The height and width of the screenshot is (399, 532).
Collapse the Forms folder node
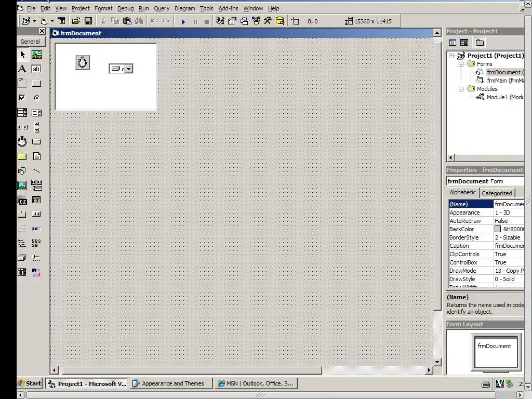(x=461, y=64)
